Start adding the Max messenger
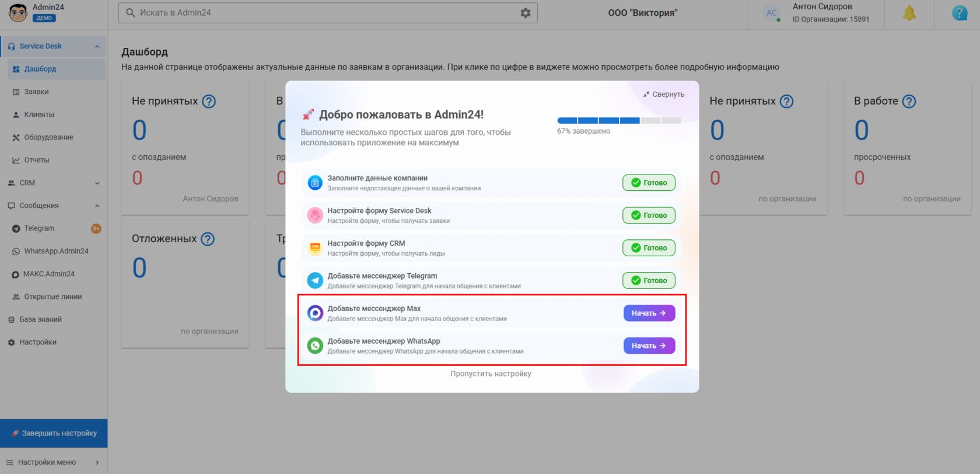The width and height of the screenshot is (980, 474). pyautogui.click(x=649, y=313)
